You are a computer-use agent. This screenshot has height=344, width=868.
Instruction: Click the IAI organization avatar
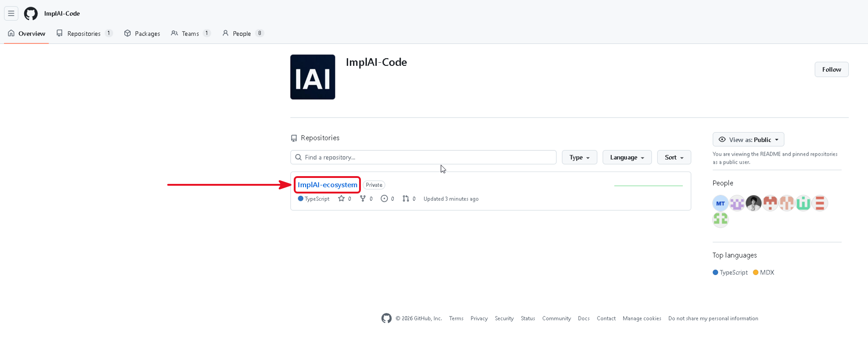point(312,77)
